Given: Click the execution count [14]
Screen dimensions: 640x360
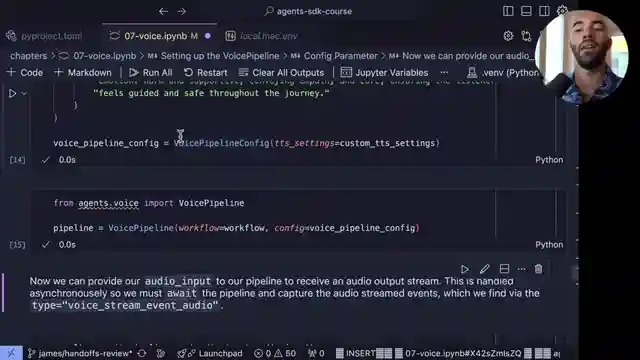Looking at the screenshot, I should [17, 160].
